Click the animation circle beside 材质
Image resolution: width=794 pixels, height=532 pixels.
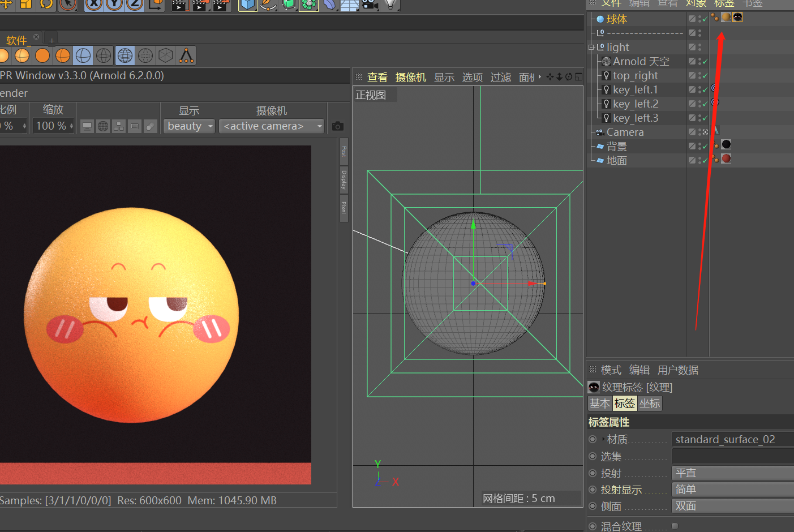593,439
